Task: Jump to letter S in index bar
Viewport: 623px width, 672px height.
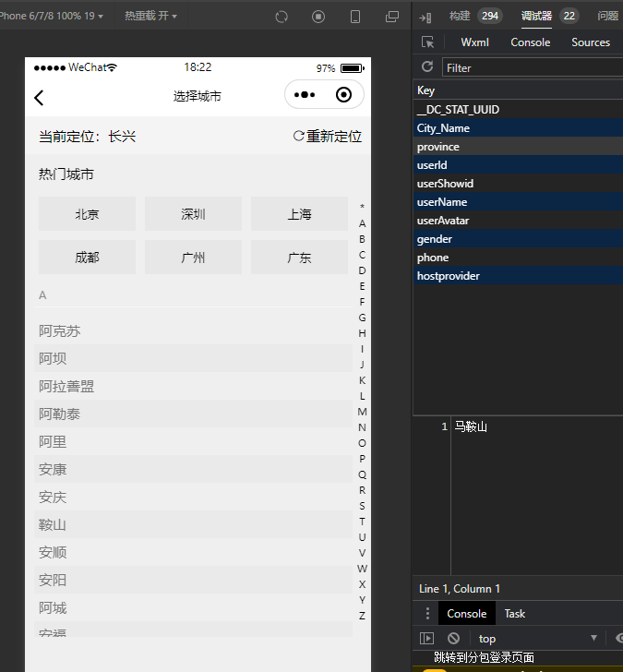Action: pos(362,506)
